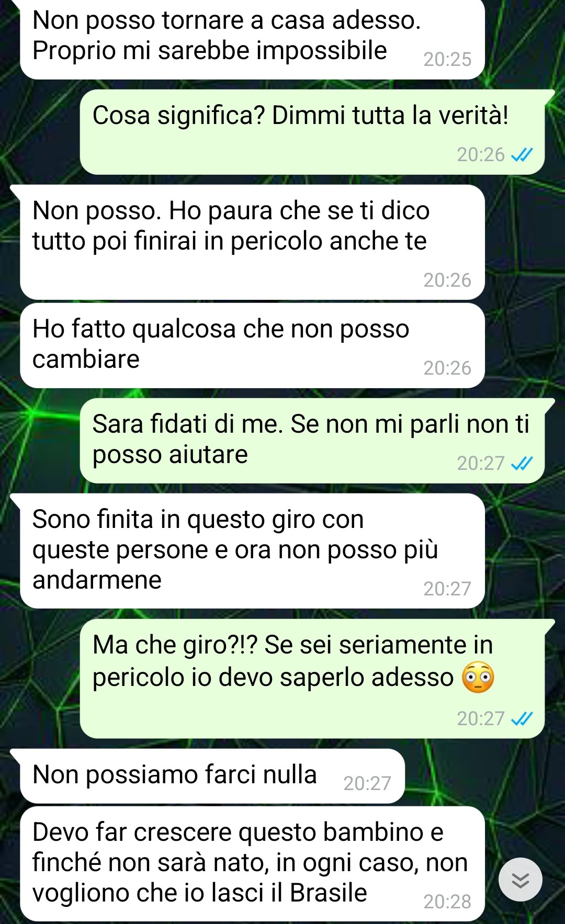Tap 20:27 timestamp next to 'andarmene'

point(447,589)
